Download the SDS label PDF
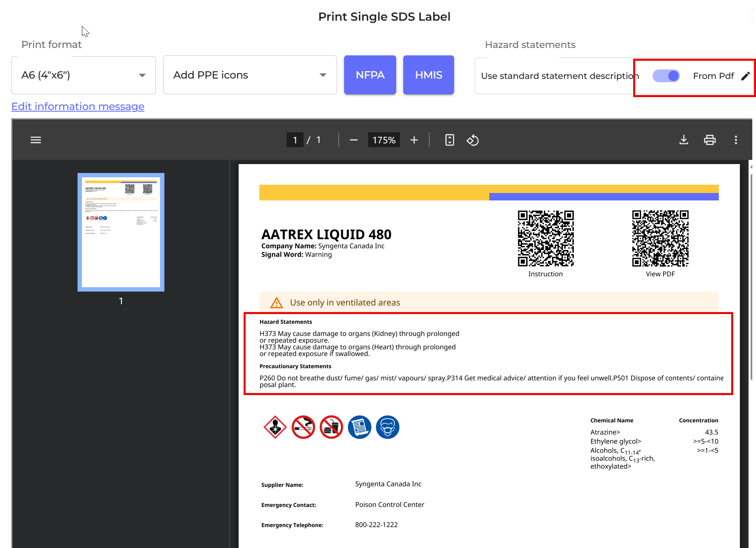The height and width of the screenshot is (548, 756). (684, 140)
